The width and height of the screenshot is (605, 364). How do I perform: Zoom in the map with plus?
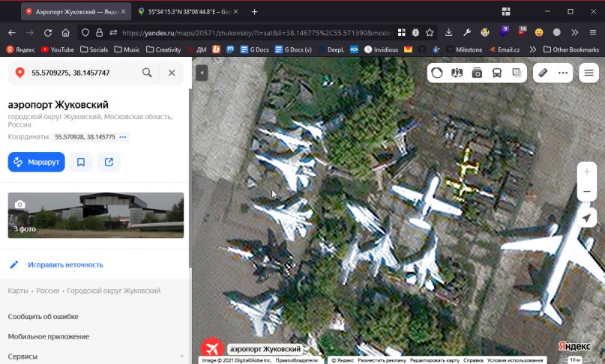(x=587, y=172)
